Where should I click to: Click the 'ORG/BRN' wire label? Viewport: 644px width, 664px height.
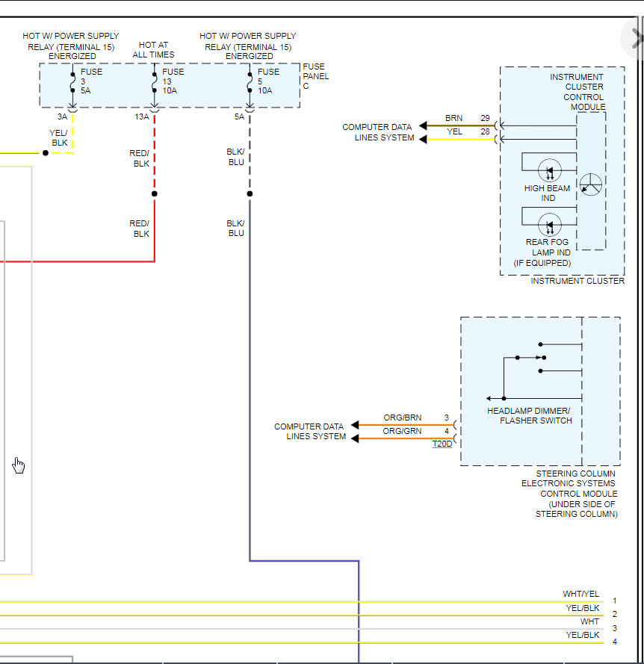click(x=403, y=418)
